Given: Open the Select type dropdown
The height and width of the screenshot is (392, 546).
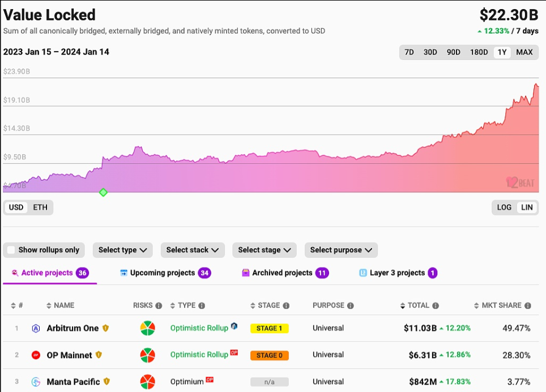Looking at the screenshot, I should (123, 250).
